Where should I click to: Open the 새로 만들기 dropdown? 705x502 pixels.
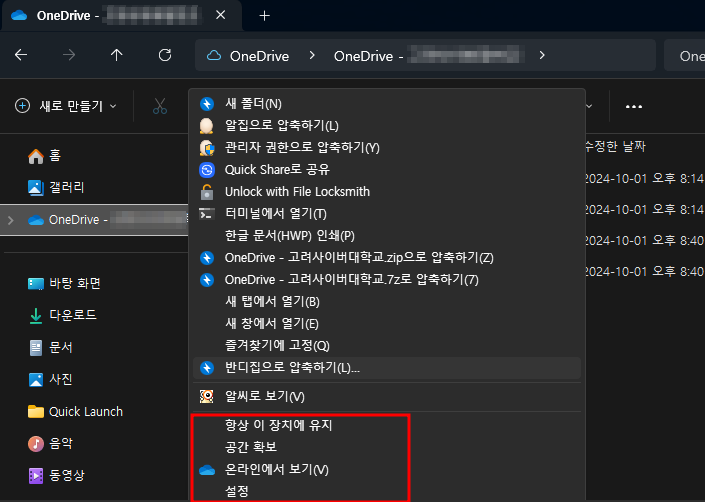click(x=66, y=106)
